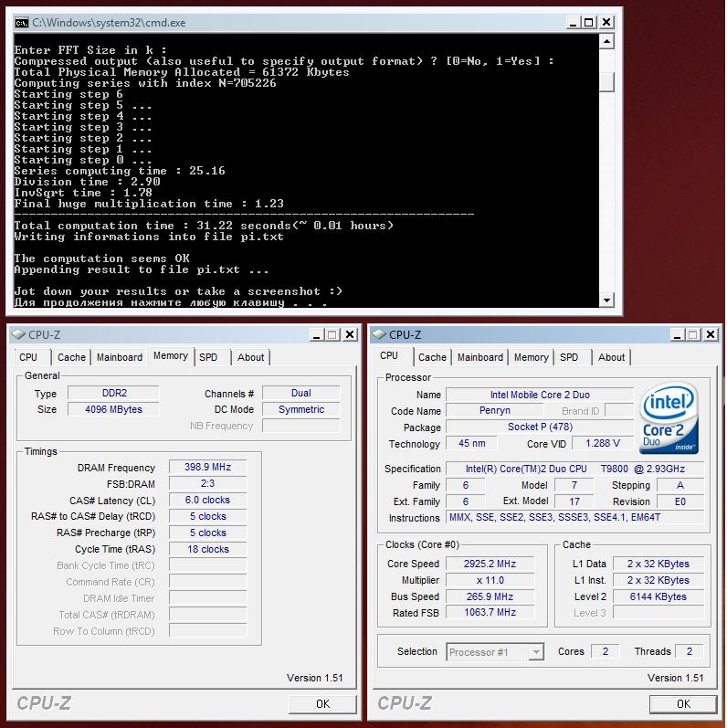This screenshot has height=728, width=727.
Task: Open Mainboard tab in right CPU-Z window
Action: 480,357
